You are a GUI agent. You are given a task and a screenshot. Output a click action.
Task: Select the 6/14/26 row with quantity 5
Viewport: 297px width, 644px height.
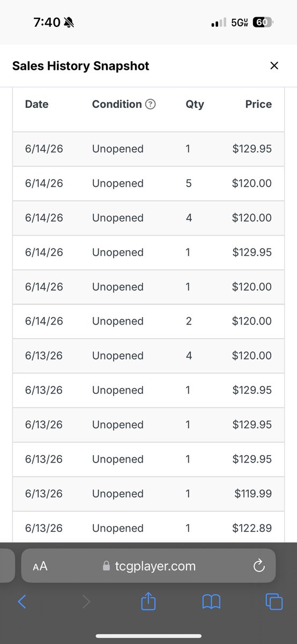click(x=148, y=184)
